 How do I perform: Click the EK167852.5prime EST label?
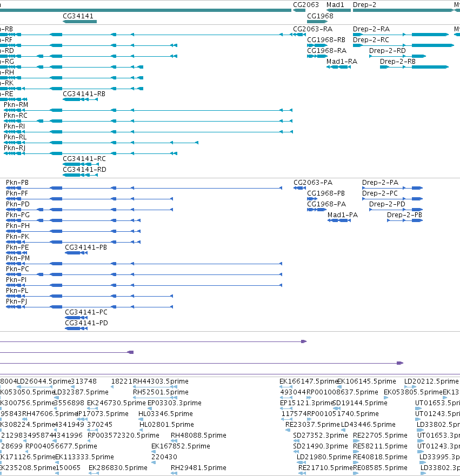[181, 446]
